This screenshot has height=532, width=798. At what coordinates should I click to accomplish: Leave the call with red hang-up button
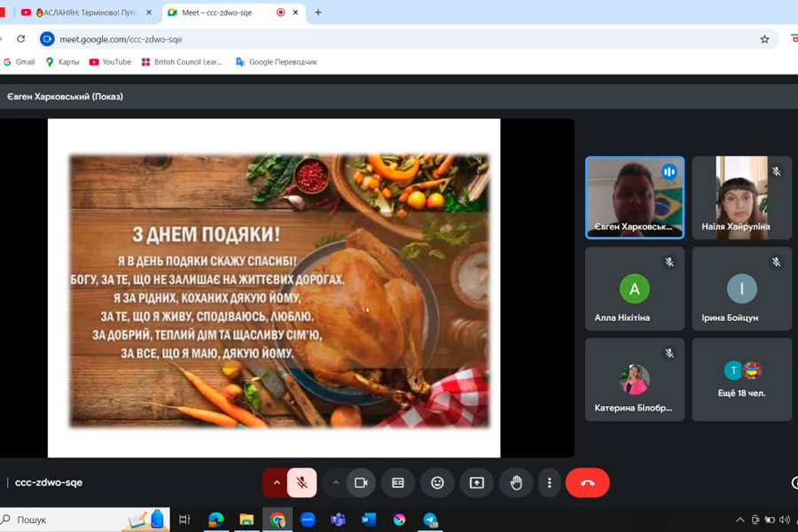click(x=587, y=482)
